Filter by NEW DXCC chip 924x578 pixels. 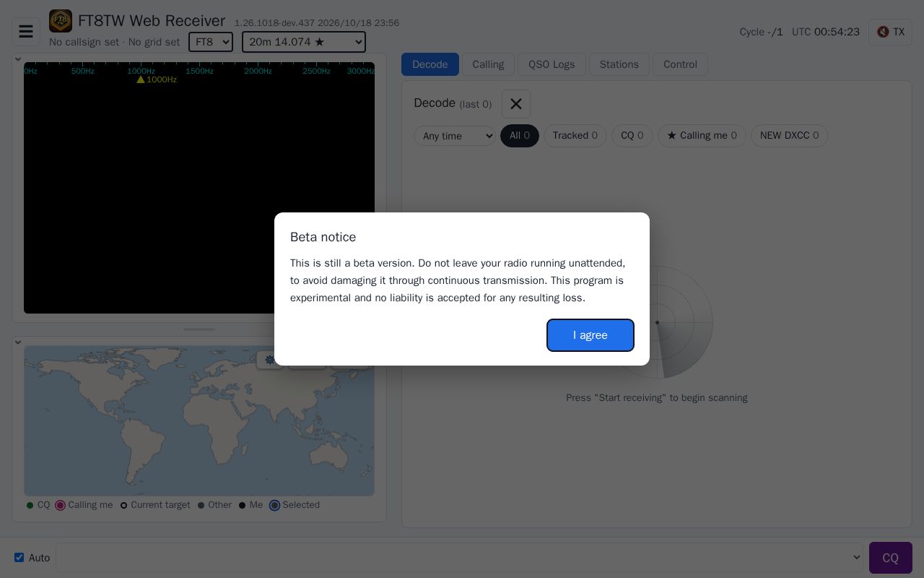(x=790, y=136)
